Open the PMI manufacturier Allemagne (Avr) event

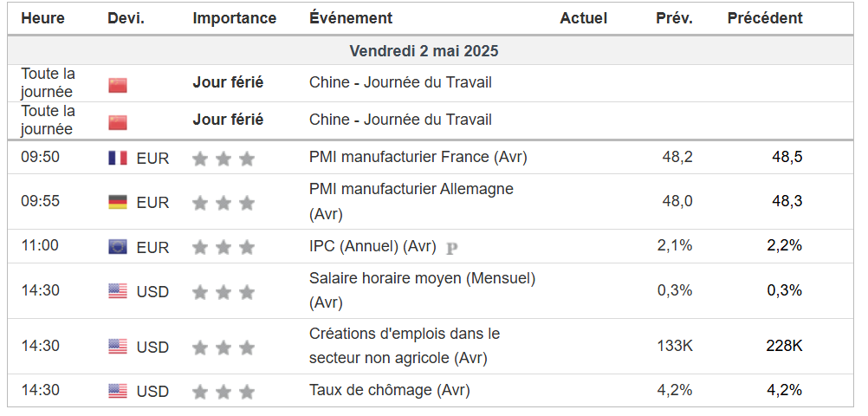pyautogui.click(x=411, y=189)
